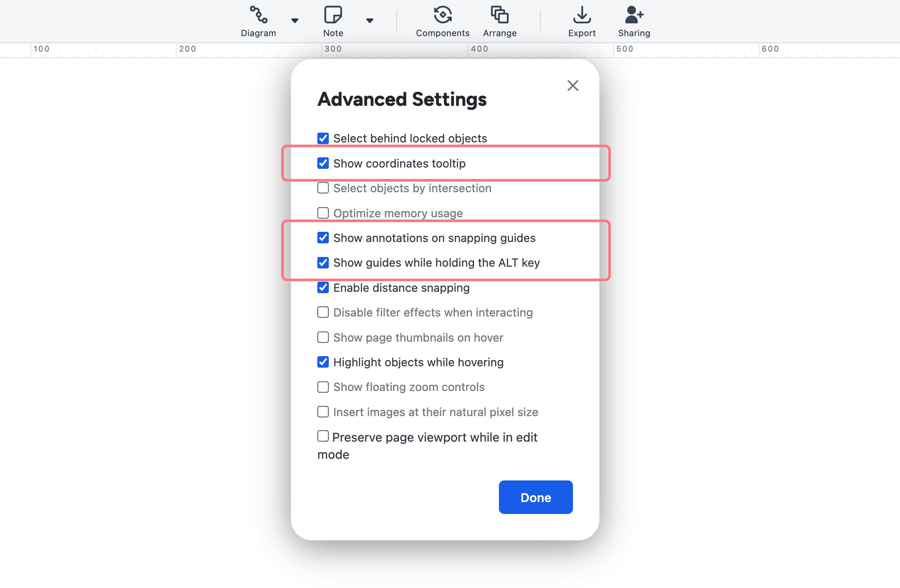Open the Diagram tool
This screenshot has width=900, height=588.
click(258, 21)
